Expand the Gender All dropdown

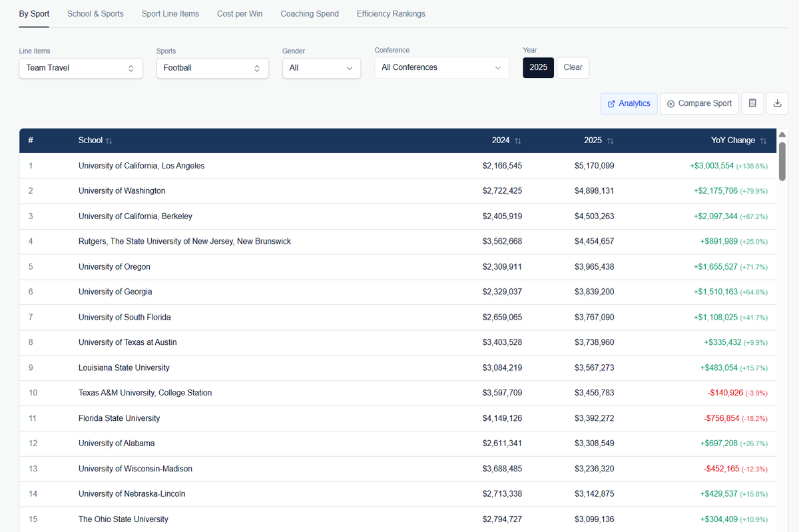(322, 68)
